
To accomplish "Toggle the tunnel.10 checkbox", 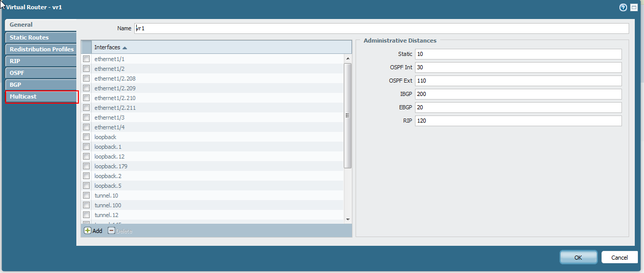I will pyautogui.click(x=86, y=196).
